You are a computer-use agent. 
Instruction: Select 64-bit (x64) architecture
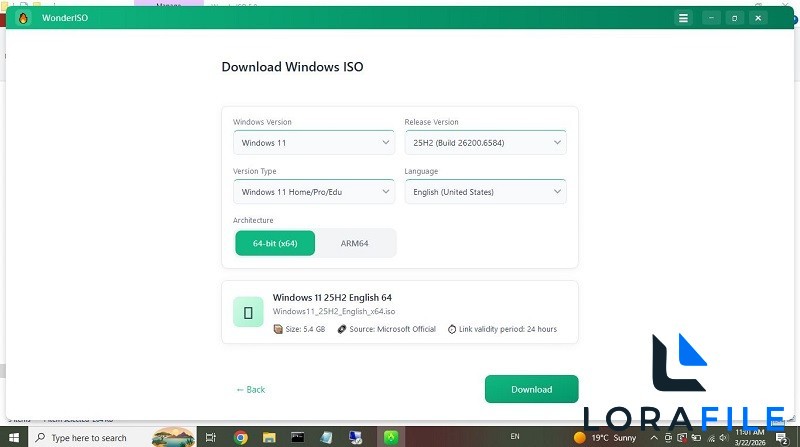click(x=275, y=243)
